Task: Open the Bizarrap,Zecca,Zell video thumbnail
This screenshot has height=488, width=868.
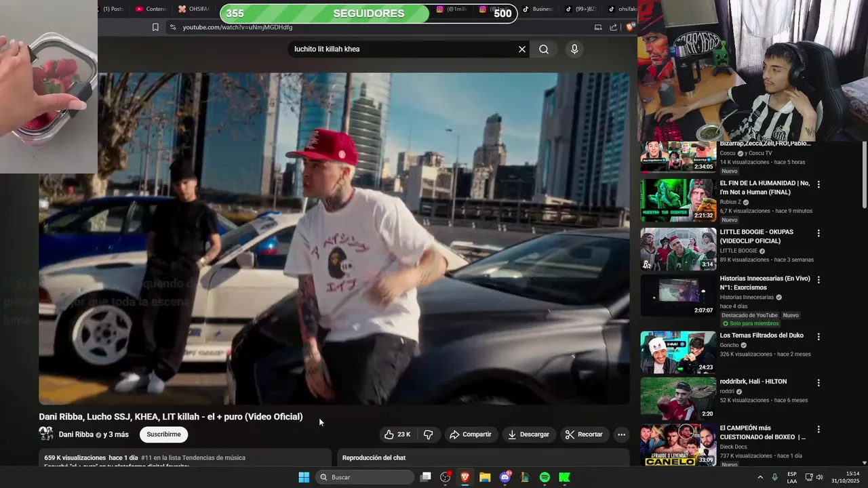Action: click(678, 157)
